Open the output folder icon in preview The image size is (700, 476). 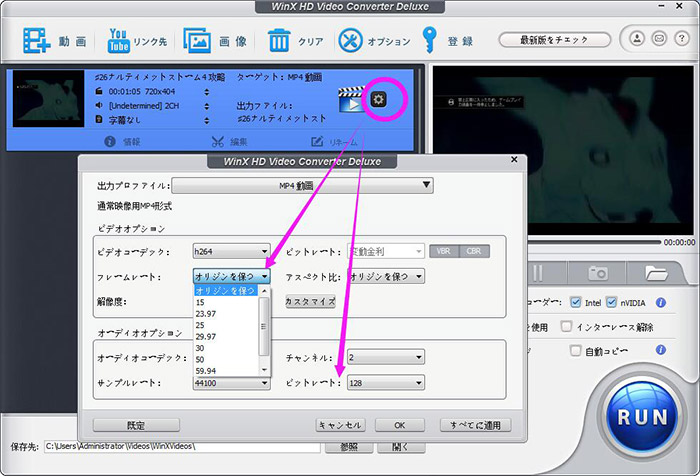(x=656, y=273)
